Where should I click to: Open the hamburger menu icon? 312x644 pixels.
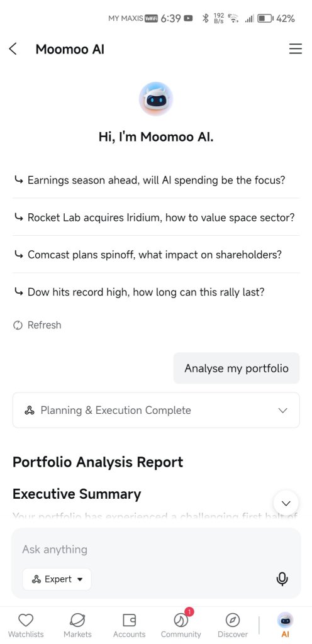pyautogui.click(x=295, y=49)
